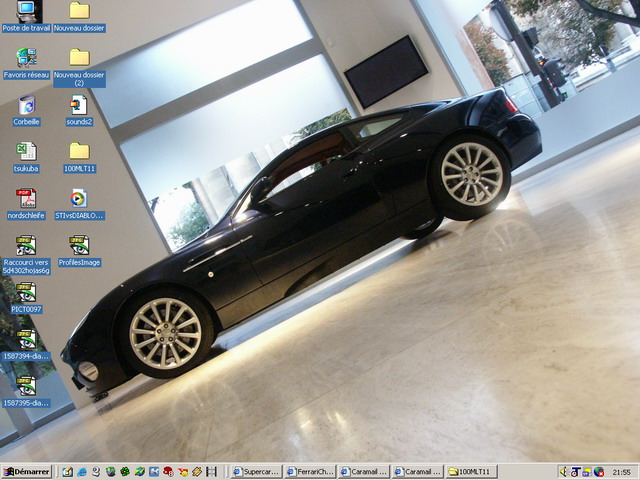
Task: Select the 1587394-dia image icon
Action: (27, 345)
